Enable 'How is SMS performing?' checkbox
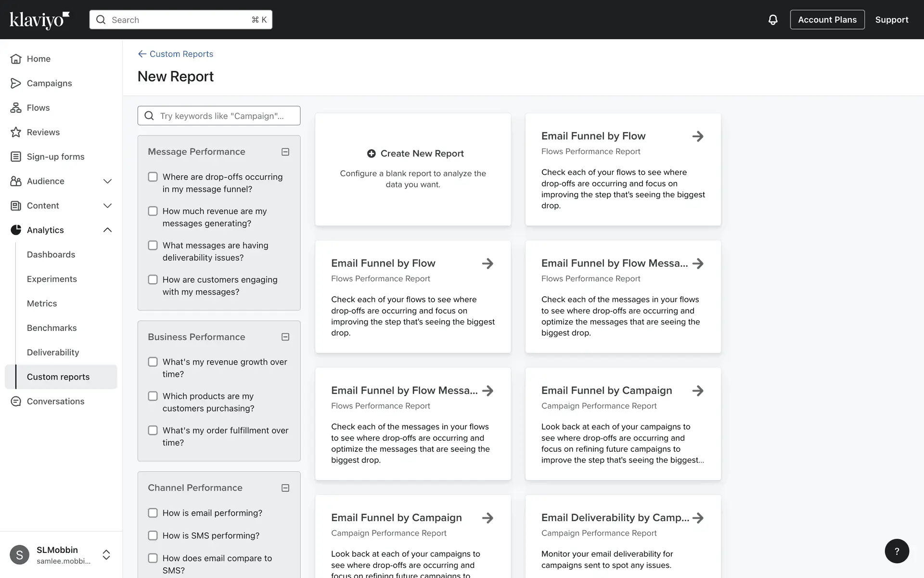The height and width of the screenshot is (578, 924). [153, 536]
